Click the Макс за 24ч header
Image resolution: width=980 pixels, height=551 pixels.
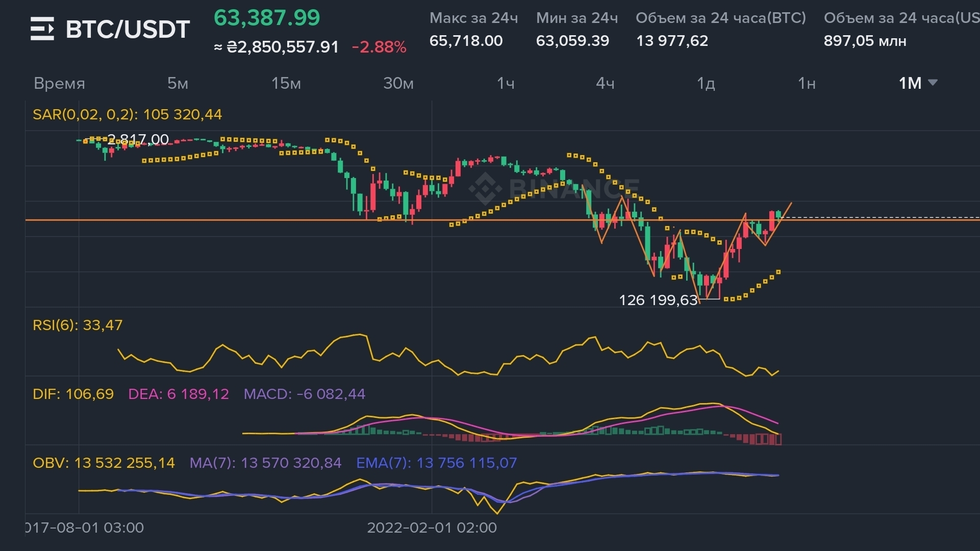[473, 18]
